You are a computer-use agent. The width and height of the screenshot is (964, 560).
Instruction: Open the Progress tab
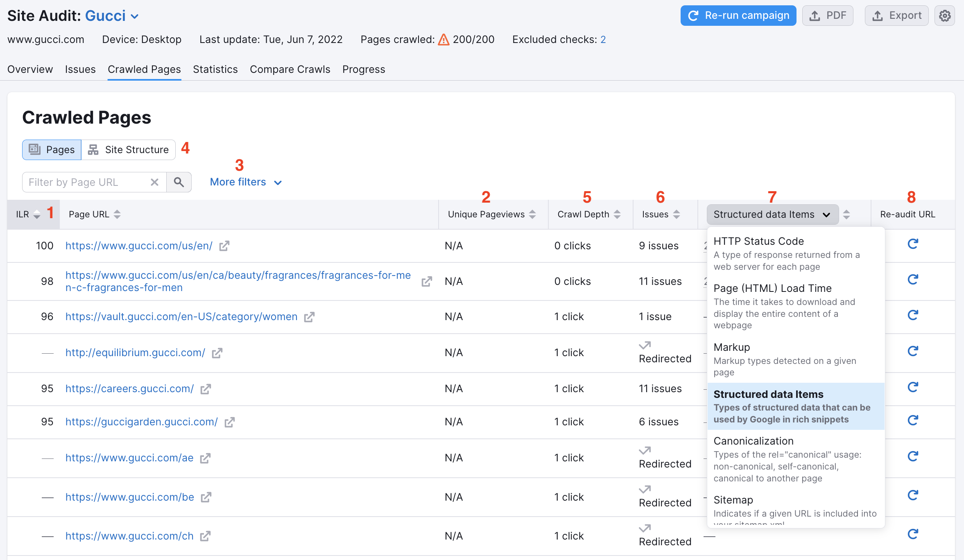point(364,69)
